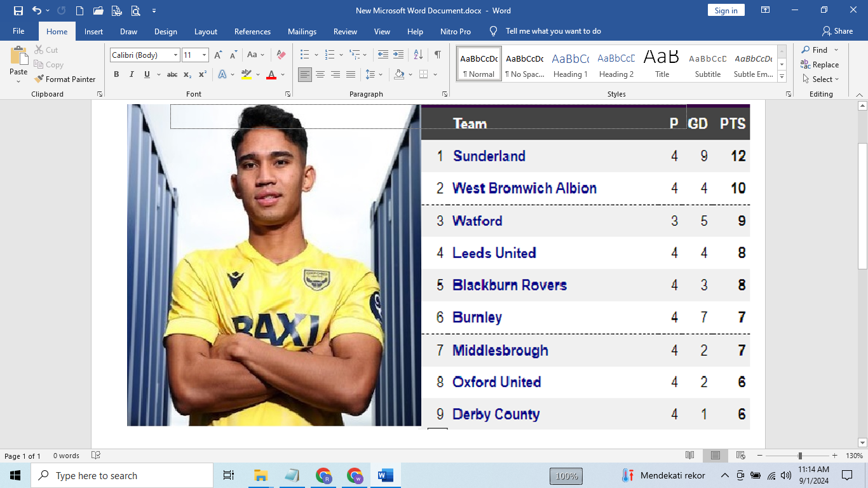This screenshot has width=868, height=488.
Task: Apply the Heading 1 style
Action: click(570, 64)
